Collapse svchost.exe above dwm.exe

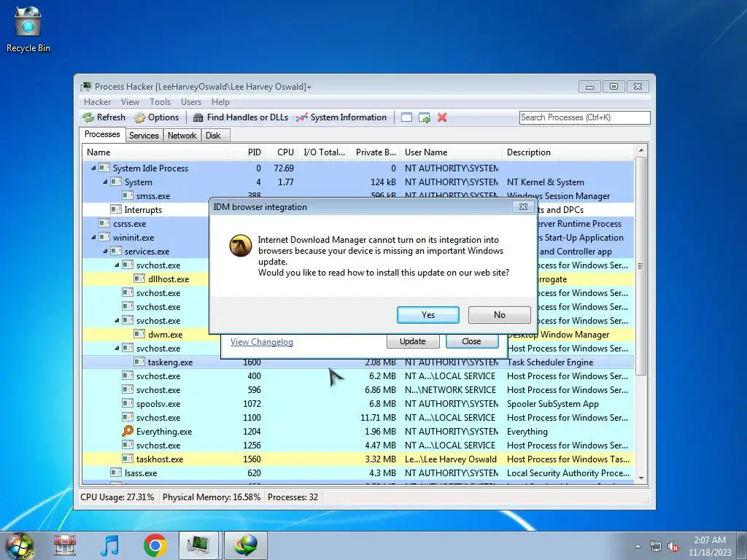click(117, 321)
